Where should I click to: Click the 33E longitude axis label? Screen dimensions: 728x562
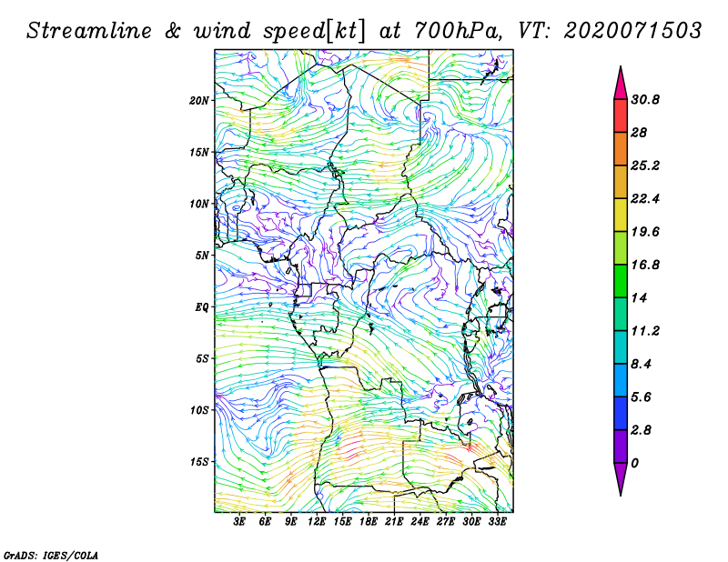tap(497, 522)
